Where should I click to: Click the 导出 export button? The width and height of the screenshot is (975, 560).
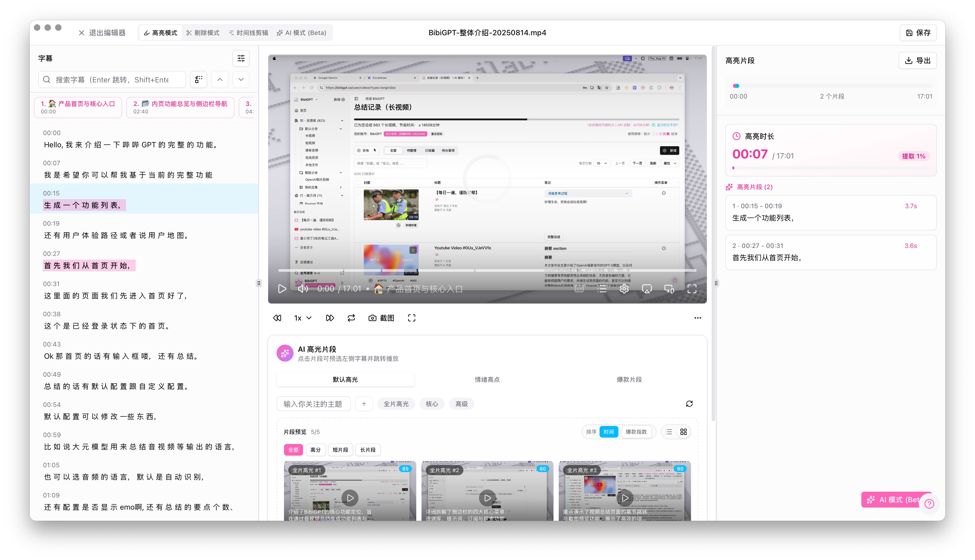click(x=917, y=61)
